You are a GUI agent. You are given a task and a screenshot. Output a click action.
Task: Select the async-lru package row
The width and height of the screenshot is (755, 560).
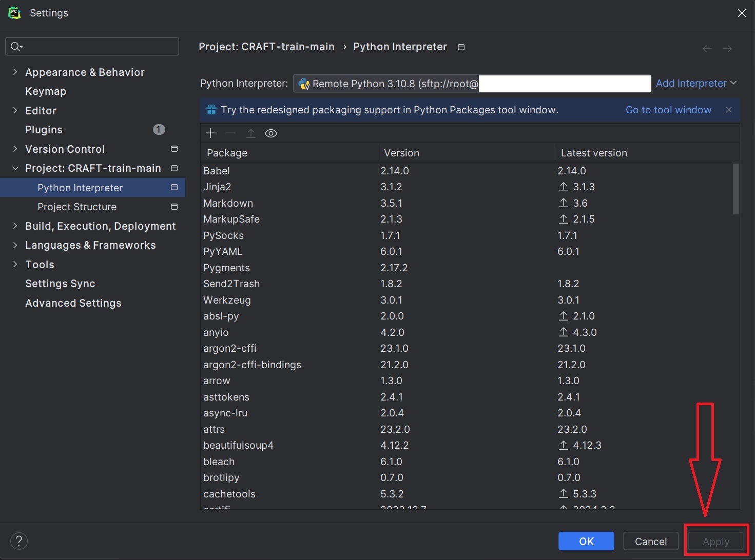point(466,413)
